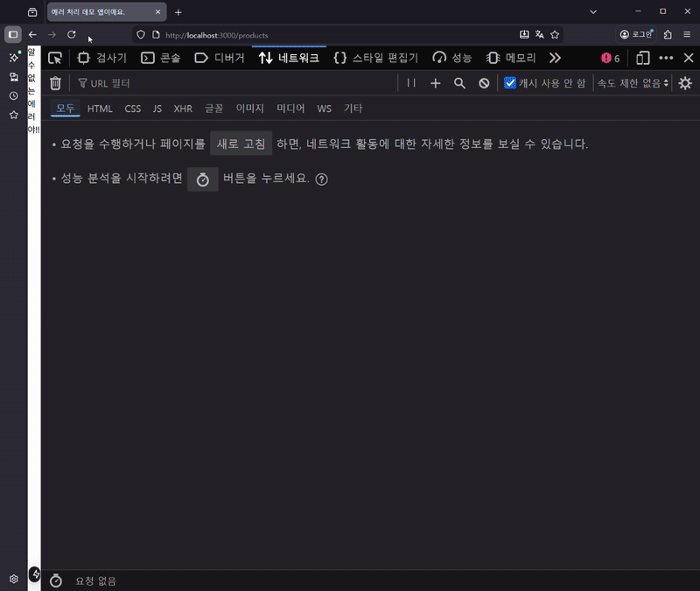Toggle responsive design mode
Image resolution: width=700 pixels, height=591 pixels.
click(x=641, y=58)
